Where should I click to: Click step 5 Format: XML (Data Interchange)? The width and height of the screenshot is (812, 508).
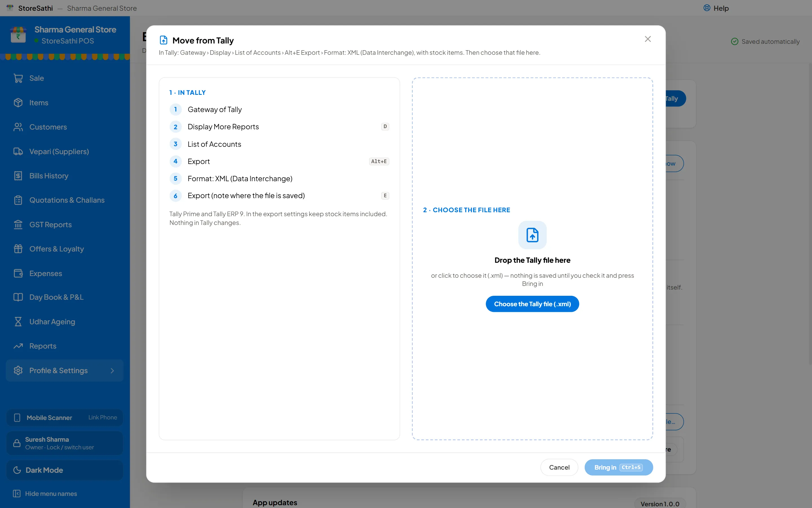pyautogui.click(x=279, y=179)
